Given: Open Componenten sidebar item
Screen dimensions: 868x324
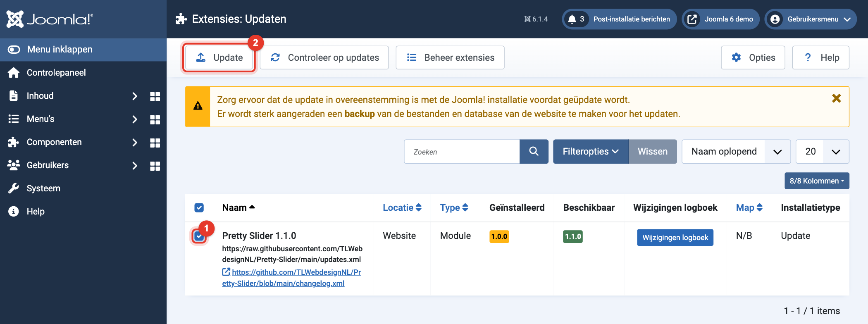Looking at the screenshot, I should click(54, 142).
